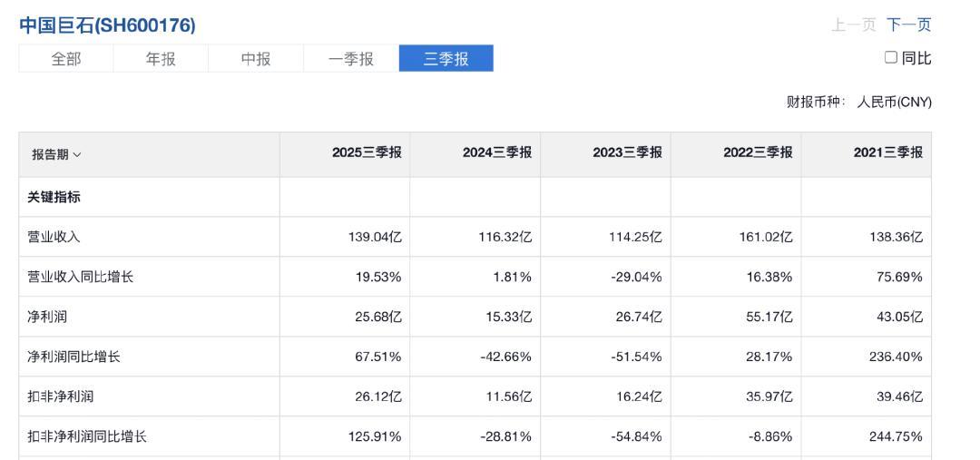Switch to the 一季报 tab
Screen dimensions: 980x460
pos(351,59)
